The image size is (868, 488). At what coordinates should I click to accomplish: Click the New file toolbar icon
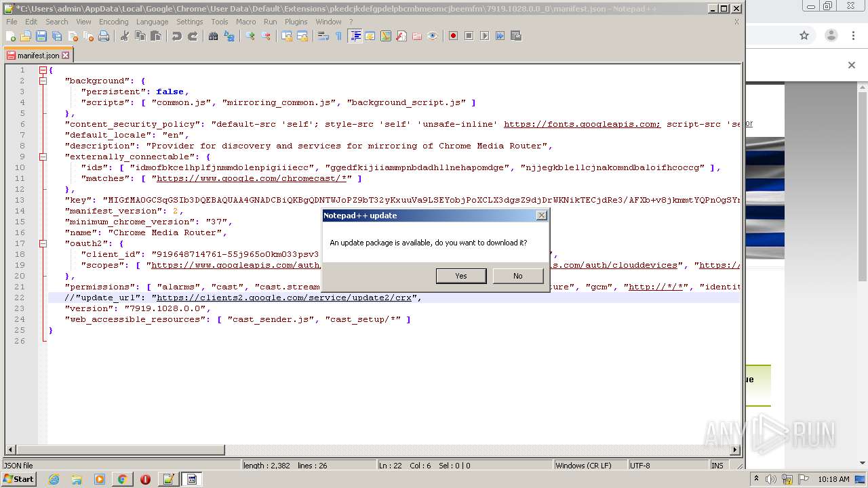tap(11, 36)
